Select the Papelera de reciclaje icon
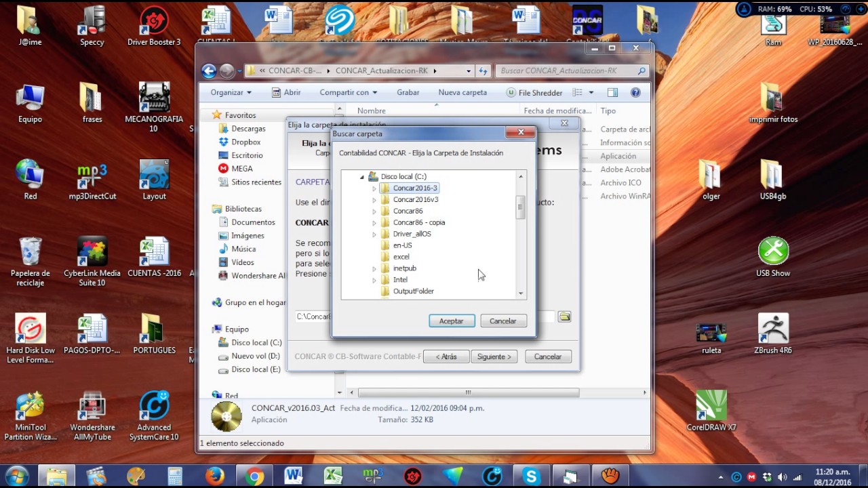The height and width of the screenshot is (488, 868). (31, 262)
